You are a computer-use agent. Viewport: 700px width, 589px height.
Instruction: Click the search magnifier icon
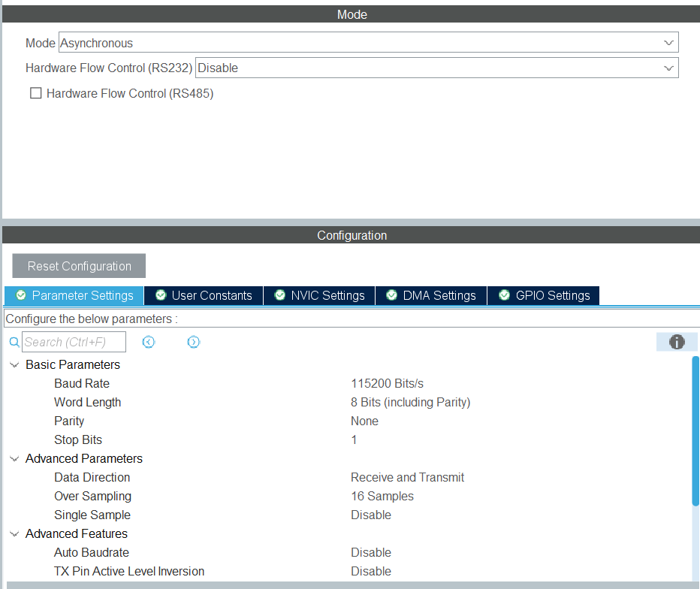[x=14, y=342]
